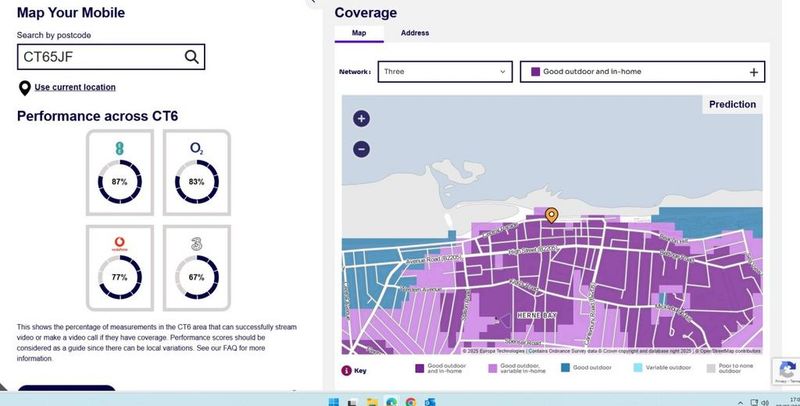Open the Key info icon below map
Screen dimensions: 800x406
point(347,370)
